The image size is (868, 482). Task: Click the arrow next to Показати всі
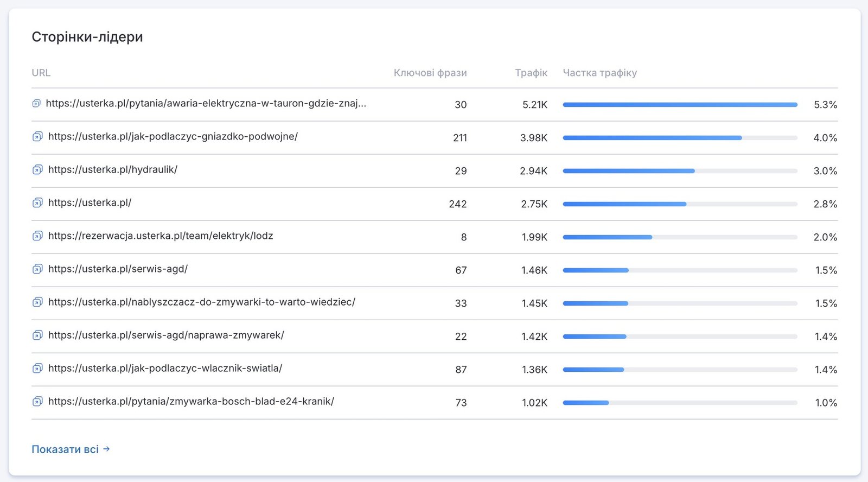(106, 449)
